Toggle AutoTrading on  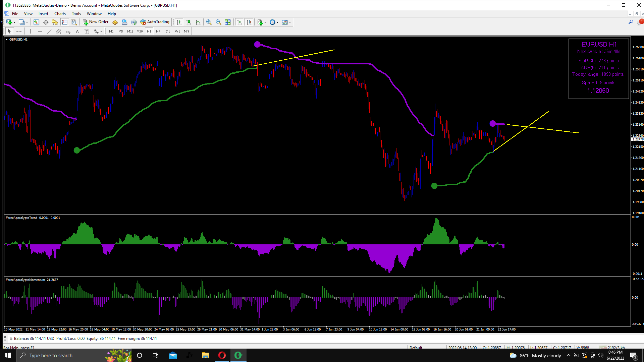coord(155,22)
